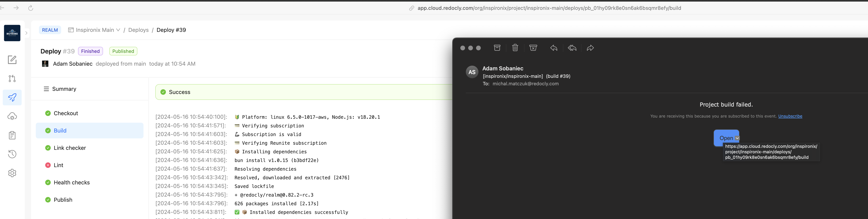Open the settings gear icon in sidebar

coord(12,173)
